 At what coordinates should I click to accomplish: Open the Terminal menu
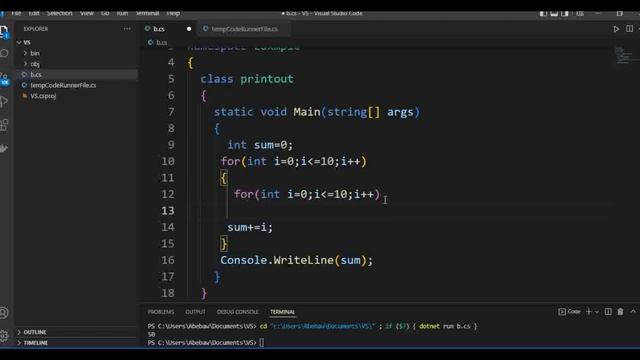pos(147,13)
